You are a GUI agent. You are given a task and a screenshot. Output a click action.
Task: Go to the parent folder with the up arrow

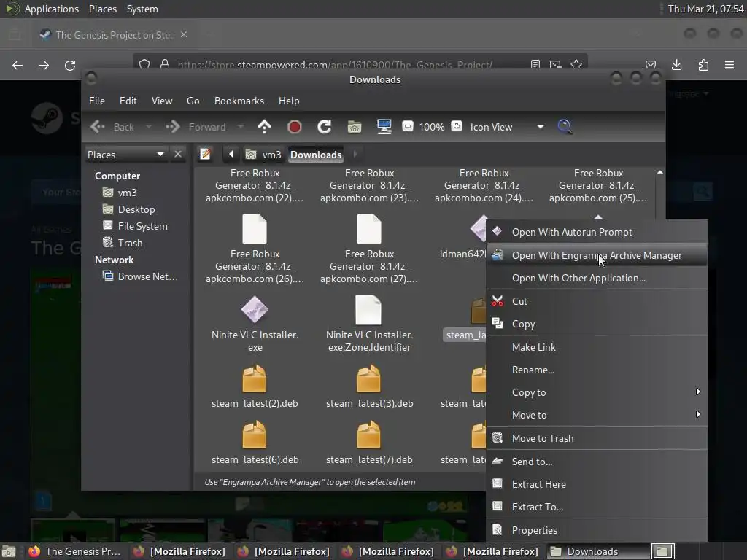click(264, 127)
